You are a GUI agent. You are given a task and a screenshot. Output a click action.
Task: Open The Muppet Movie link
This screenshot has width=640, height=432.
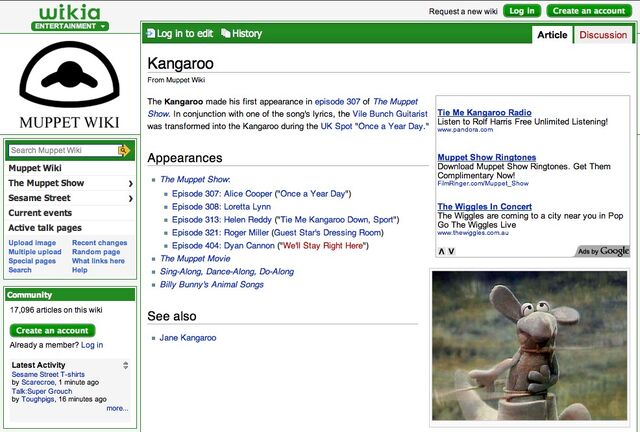tap(195, 258)
